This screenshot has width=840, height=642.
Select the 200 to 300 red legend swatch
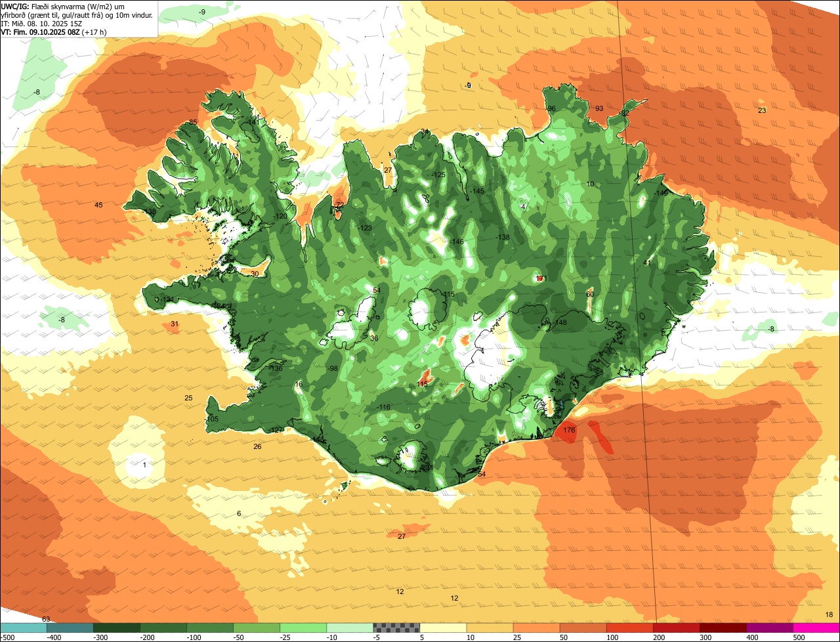click(676, 628)
